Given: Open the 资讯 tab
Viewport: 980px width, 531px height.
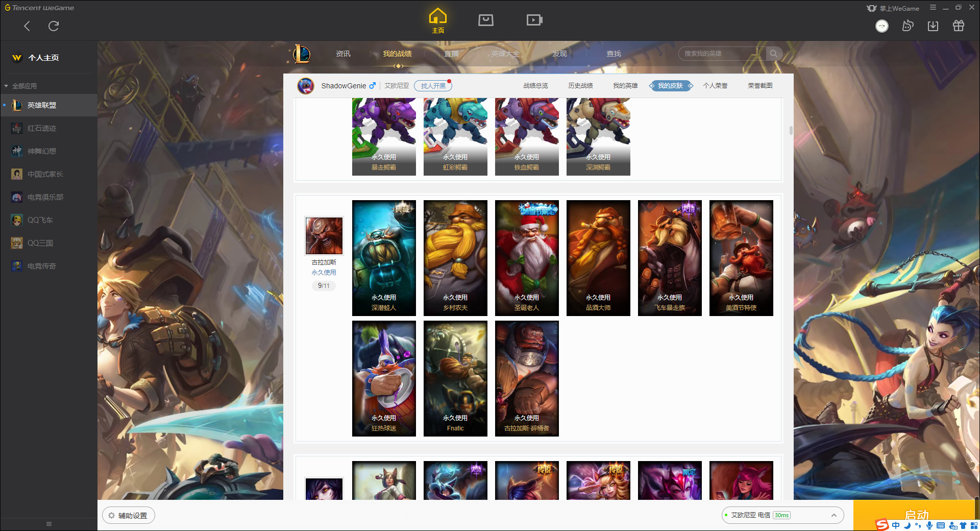Looking at the screenshot, I should click(343, 54).
